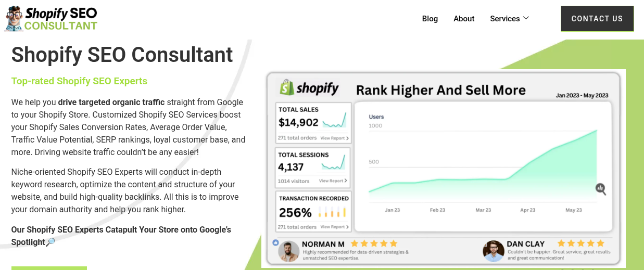Click the 'Users' chart label
The width and height of the screenshot is (644, 270).
tap(376, 117)
